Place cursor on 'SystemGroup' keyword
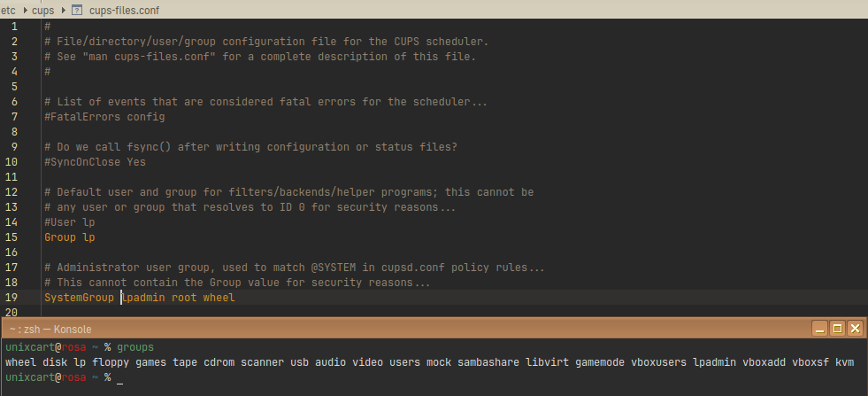 pos(79,298)
